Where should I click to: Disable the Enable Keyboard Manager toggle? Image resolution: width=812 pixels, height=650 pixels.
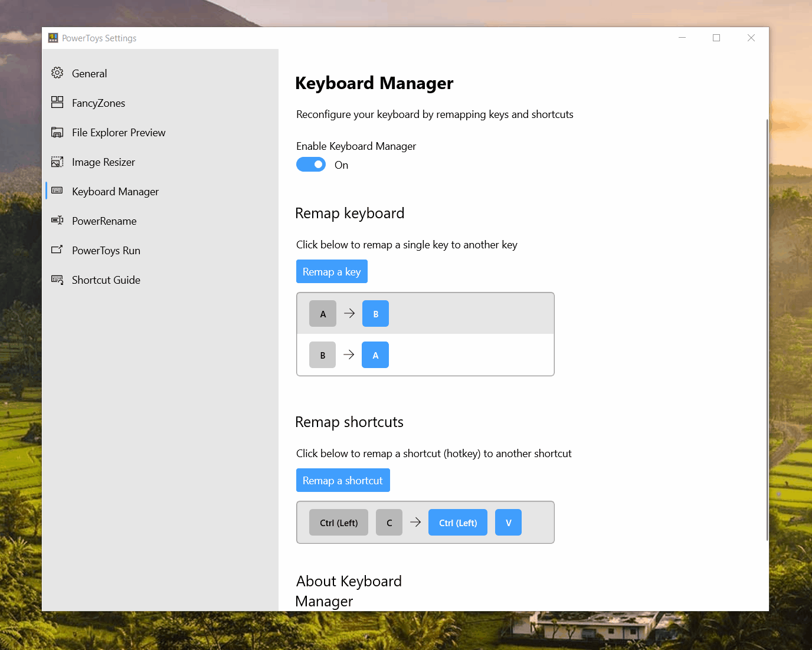[311, 165]
